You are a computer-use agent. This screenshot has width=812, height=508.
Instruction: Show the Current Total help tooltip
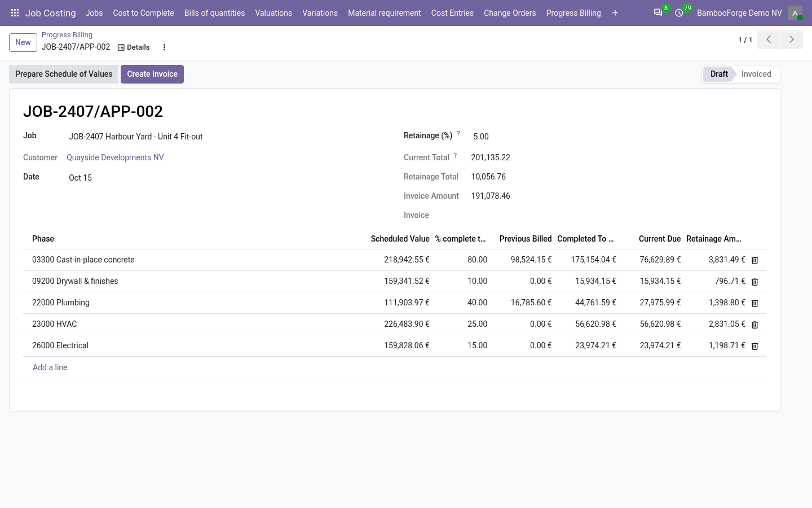455,155
